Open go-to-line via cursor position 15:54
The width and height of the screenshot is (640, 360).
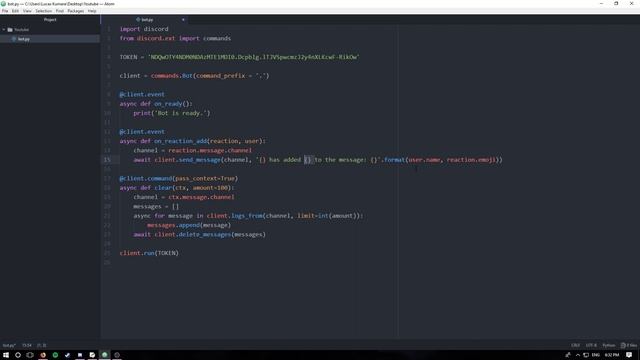[27, 345]
